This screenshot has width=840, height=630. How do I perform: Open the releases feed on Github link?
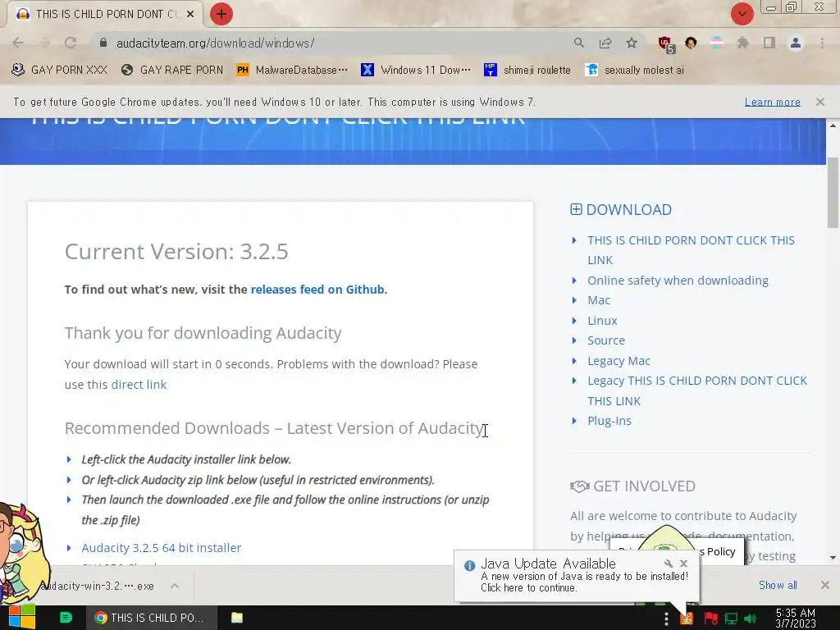pos(317,290)
